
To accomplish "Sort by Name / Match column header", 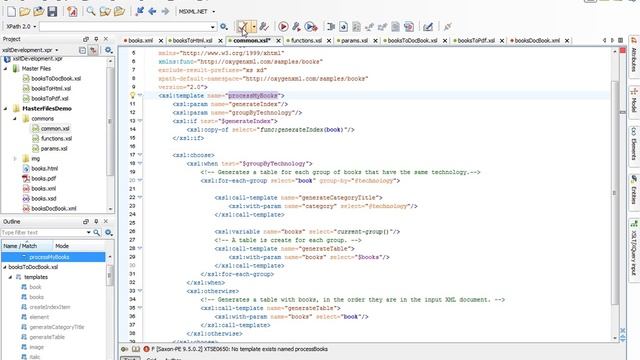I will (x=27, y=246).
